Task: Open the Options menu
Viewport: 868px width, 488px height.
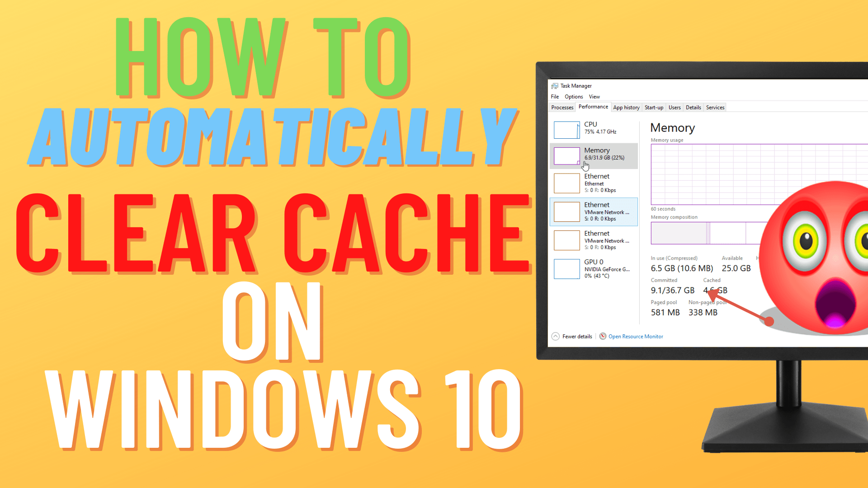Action: [x=574, y=97]
